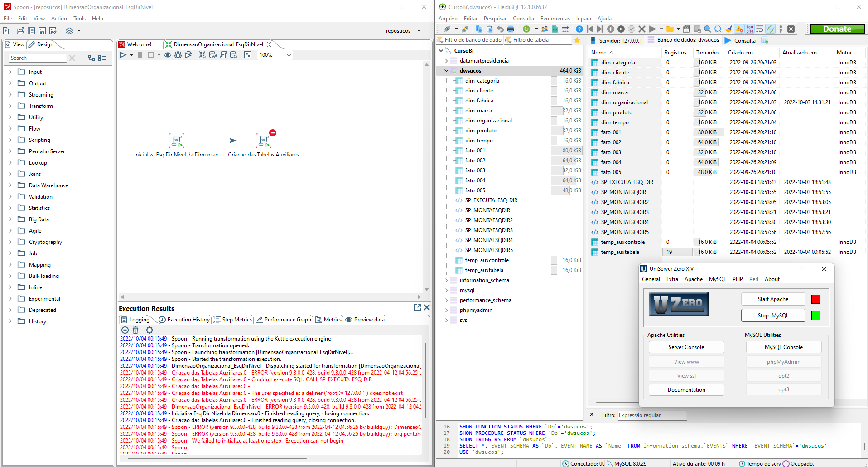The image size is (868, 467).
Task: Collapse the dwsucos database node
Action: point(446,71)
